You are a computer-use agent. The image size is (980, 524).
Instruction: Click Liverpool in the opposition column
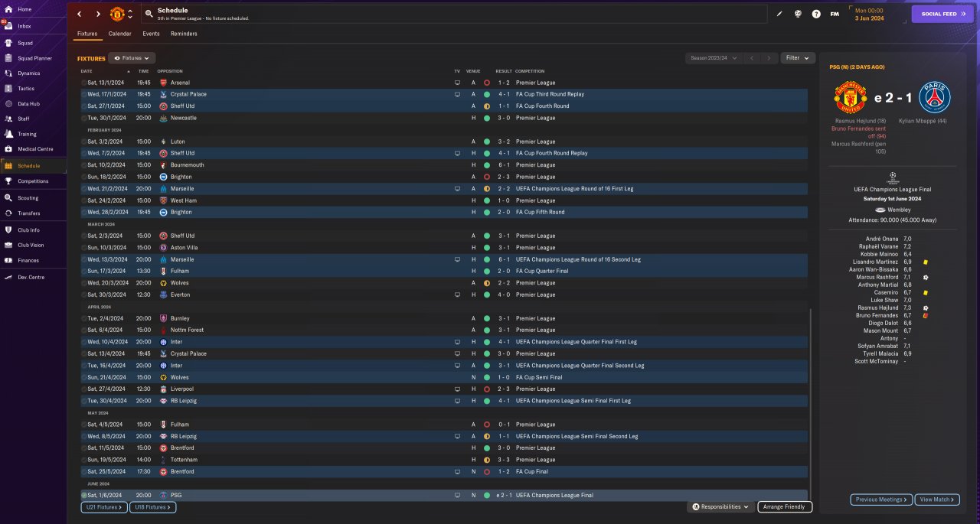point(181,389)
